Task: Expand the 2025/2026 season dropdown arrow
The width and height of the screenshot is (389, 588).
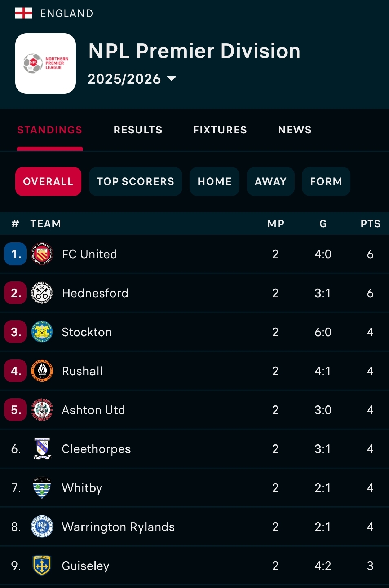Action: (172, 79)
